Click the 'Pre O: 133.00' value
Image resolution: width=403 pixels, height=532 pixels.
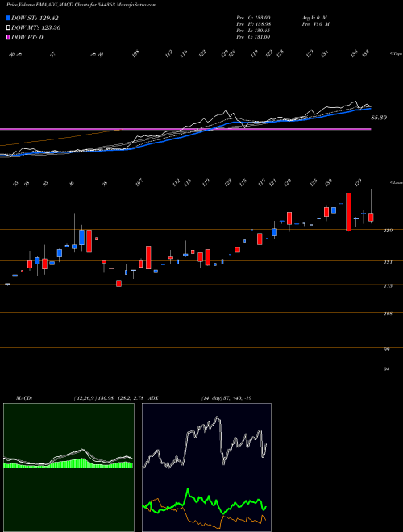point(253,18)
